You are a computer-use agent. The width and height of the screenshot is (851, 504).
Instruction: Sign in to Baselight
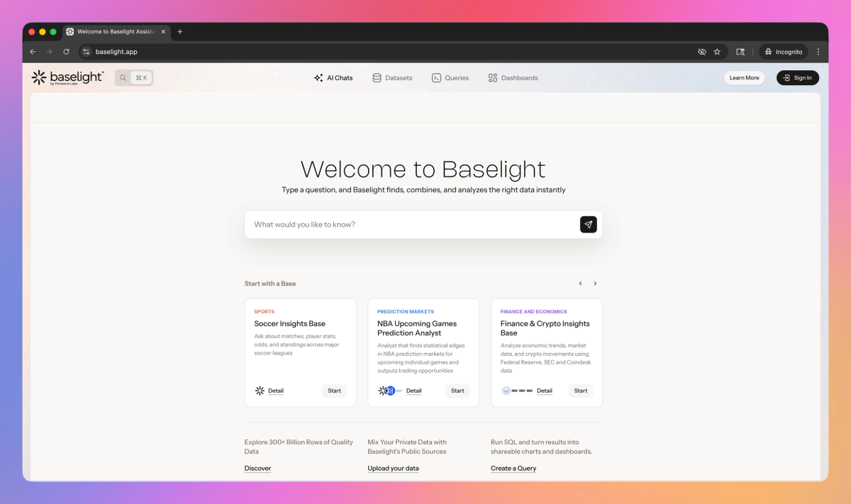click(x=797, y=77)
